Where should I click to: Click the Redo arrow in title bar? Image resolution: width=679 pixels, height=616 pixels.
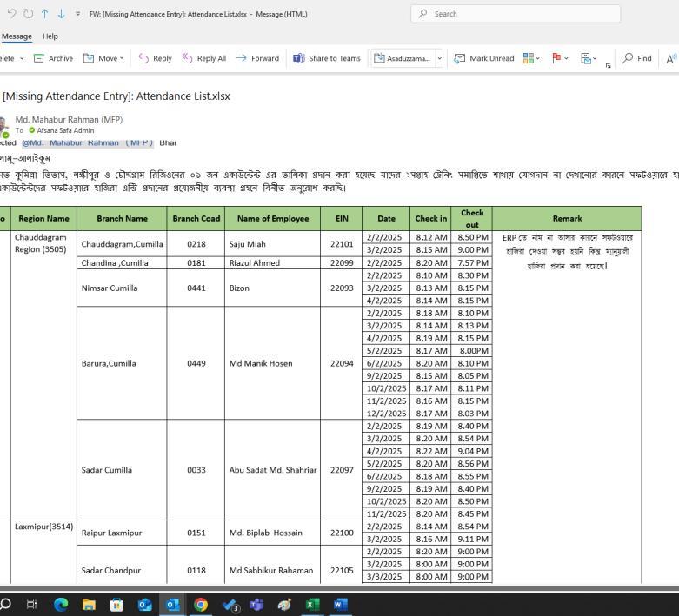point(28,14)
